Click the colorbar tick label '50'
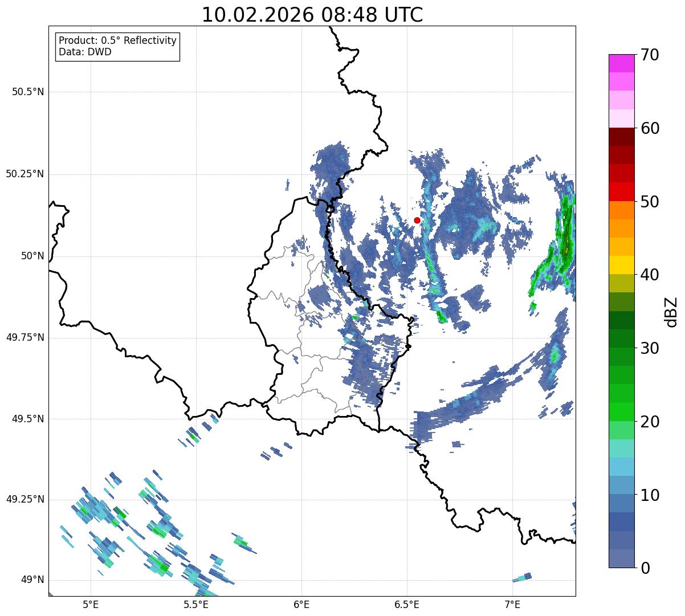Image resolution: width=685 pixels, height=616 pixels. click(x=650, y=202)
